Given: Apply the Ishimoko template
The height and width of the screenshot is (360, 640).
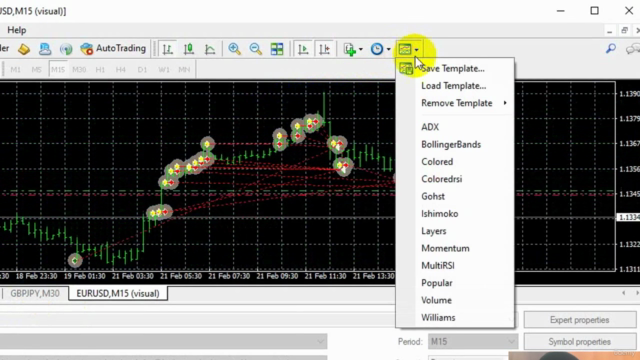Looking at the screenshot, I should pos(455,214).
